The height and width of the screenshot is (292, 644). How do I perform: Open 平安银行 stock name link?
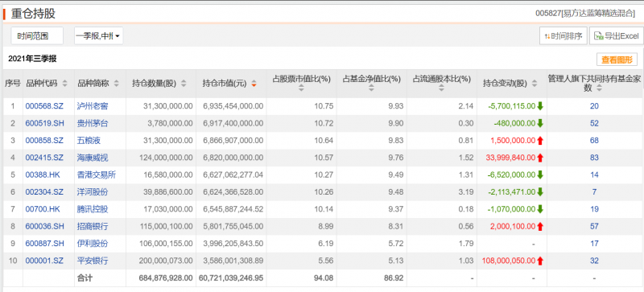click(93, 261)
